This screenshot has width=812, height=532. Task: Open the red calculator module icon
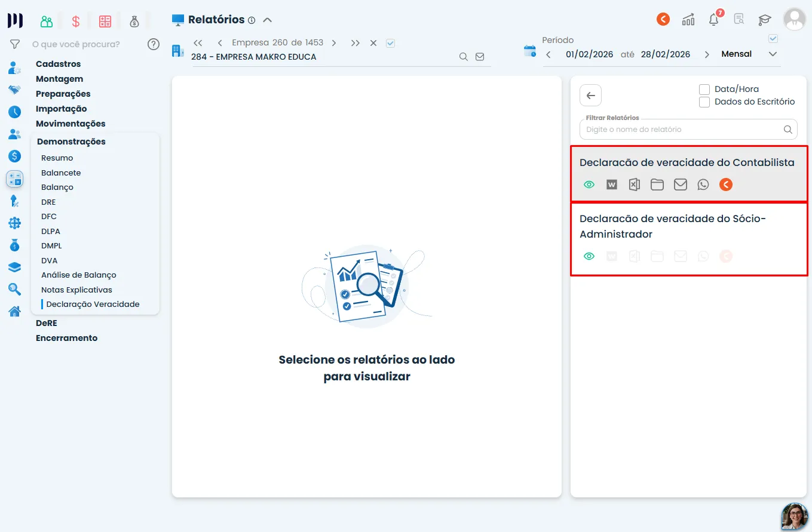tap(105, 21)
